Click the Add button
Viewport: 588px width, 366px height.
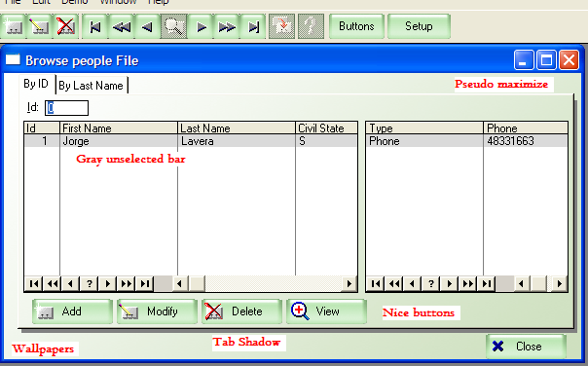click(x=72, y=311)
